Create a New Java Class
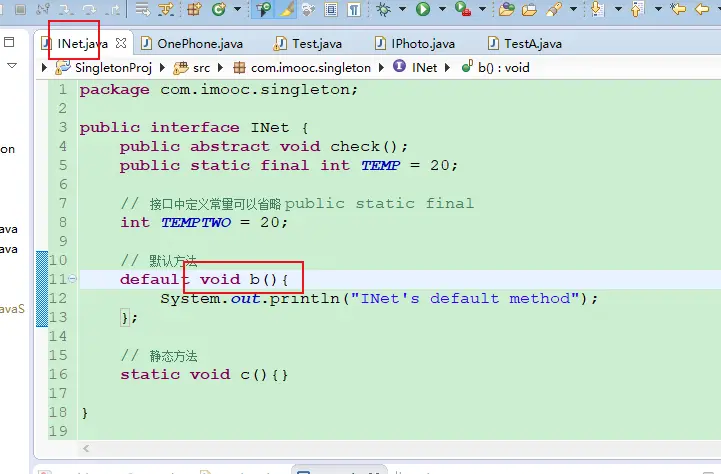The width and height of the screenshot is (721, 474). pos(219,9)
